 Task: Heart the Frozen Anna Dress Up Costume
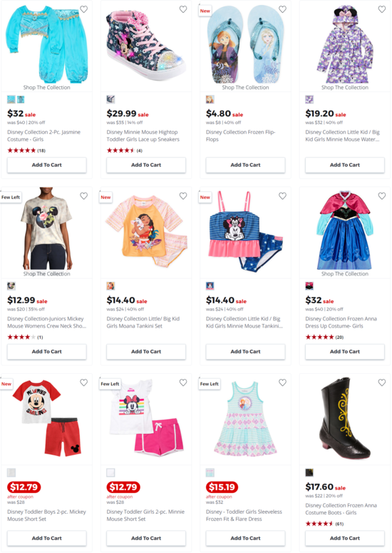pos(382,196)
